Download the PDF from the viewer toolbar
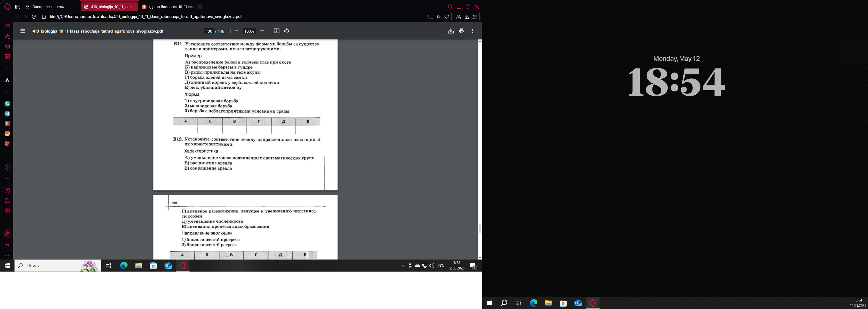Screen dimensions: 868x309 click(451, 31)
